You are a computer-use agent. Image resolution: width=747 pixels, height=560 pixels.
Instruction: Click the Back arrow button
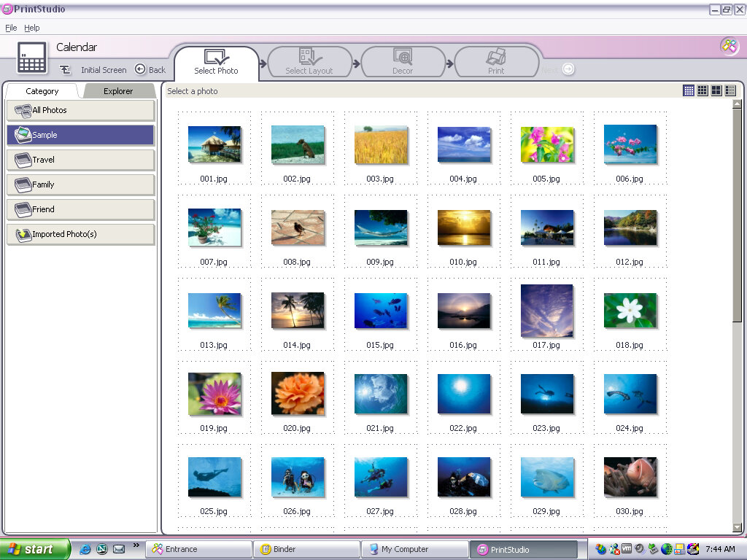tap(141, 70)
